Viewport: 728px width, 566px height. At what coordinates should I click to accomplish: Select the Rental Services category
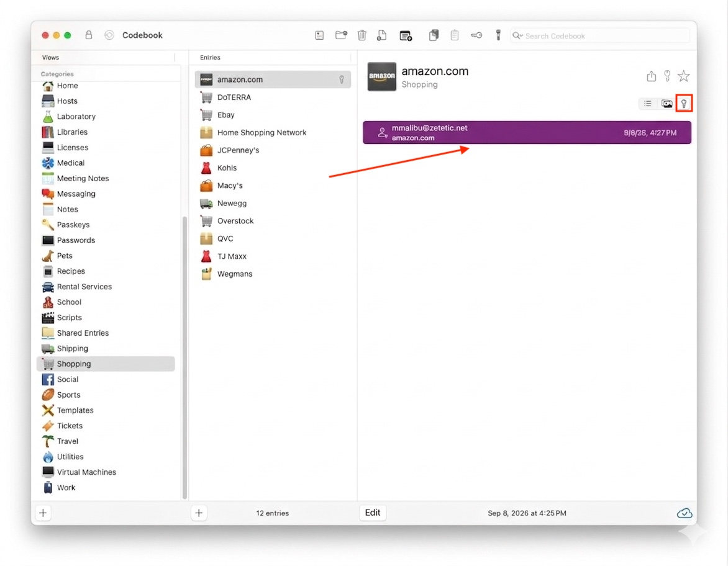[106, 287]
